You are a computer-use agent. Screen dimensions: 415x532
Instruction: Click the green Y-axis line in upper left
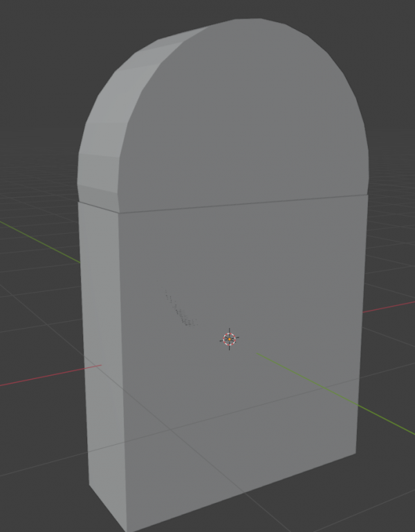point(38,241)
